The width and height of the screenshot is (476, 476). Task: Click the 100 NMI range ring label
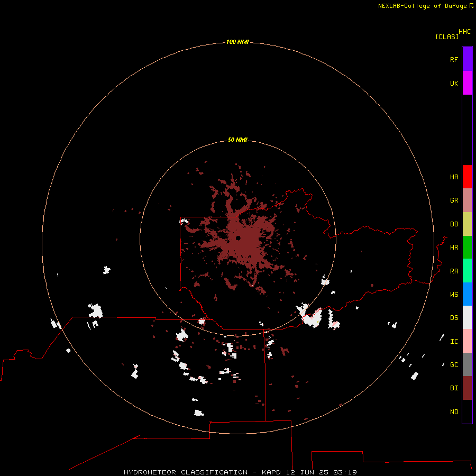point(237,42)
